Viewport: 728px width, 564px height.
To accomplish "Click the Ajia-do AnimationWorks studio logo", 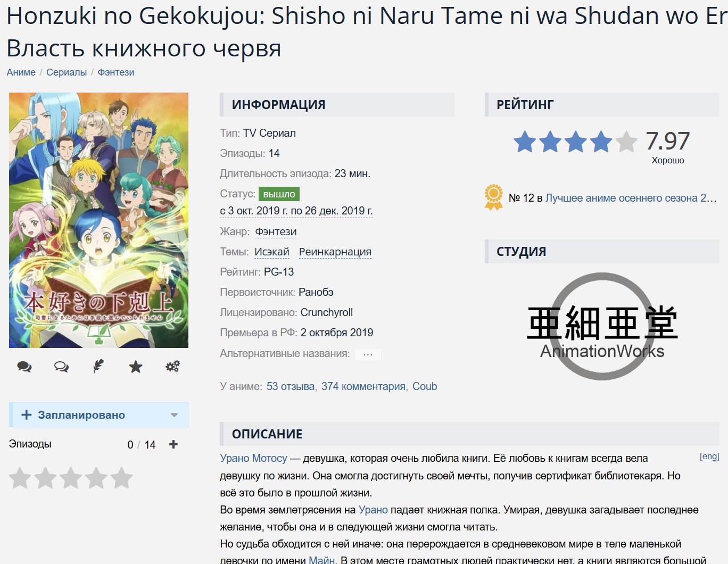I will click(602, 326).
